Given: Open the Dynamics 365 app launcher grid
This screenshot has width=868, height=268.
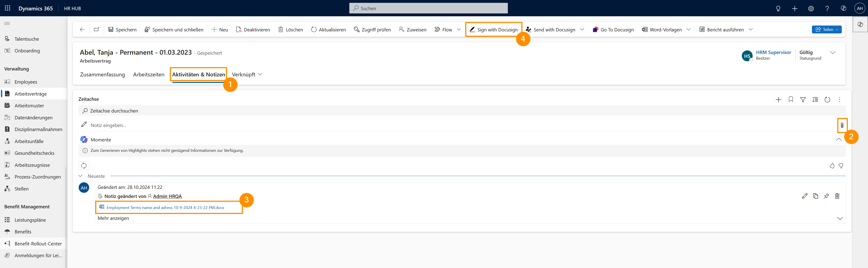Looking at the screenshot, I should (7, 8).
